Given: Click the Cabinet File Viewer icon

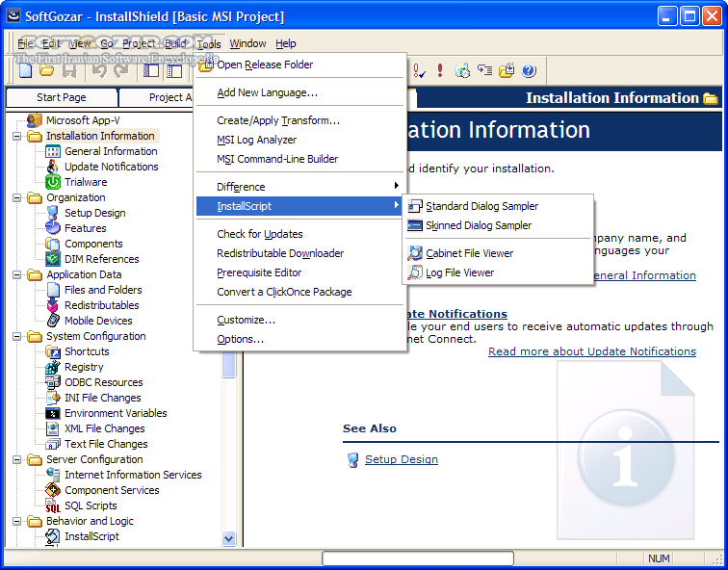Looking at the screenshot, I should click(x=415, y=253).
